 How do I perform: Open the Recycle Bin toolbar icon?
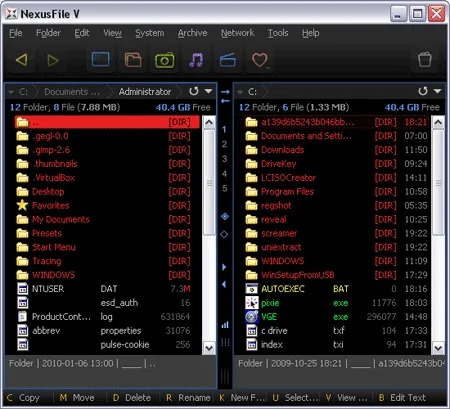click(x=425, y=60)
